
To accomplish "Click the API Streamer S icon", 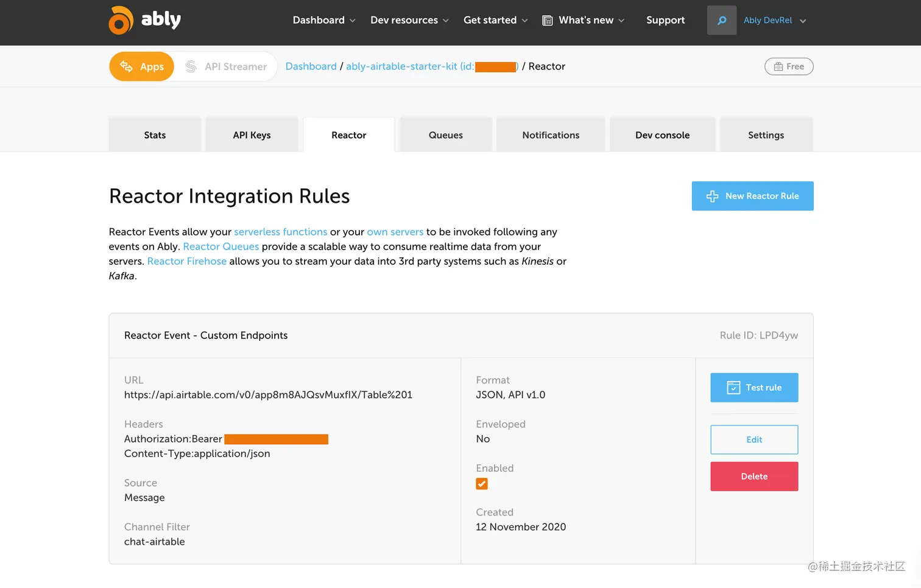I will (x=191, y=66).
